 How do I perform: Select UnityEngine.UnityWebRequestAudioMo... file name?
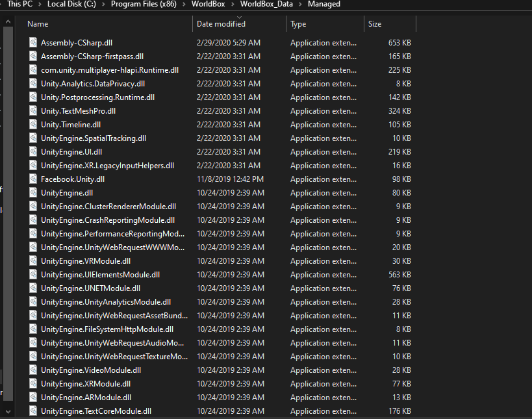coord(112,342)
